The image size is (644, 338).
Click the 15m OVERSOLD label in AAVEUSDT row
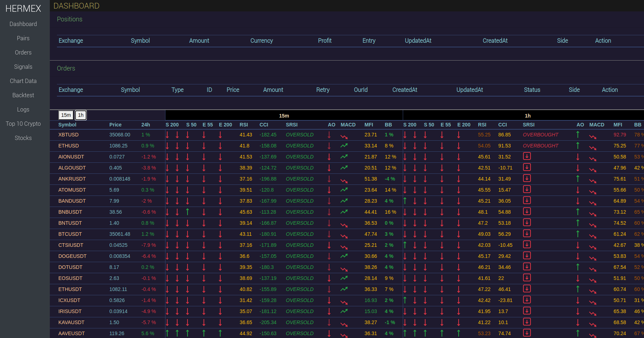point(300,333)
